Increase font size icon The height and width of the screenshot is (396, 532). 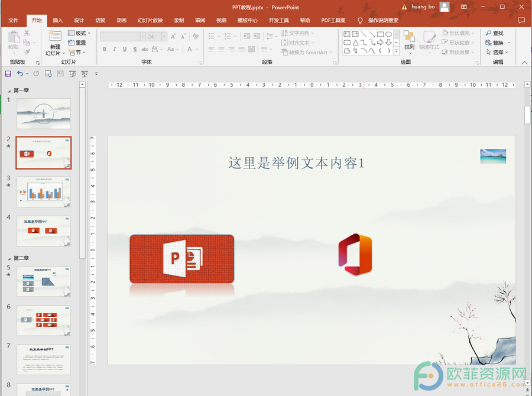pos(173,36)
